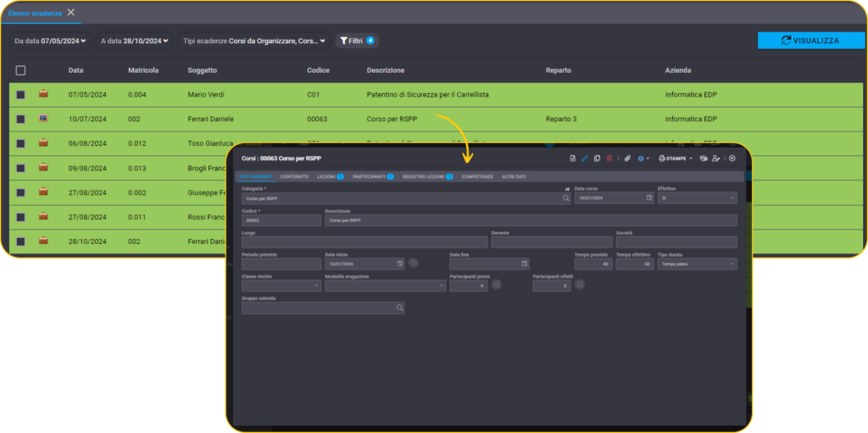Screen dimensions: 868x433
Task: Click the blue info circle icon
Action: pos(641,158)
